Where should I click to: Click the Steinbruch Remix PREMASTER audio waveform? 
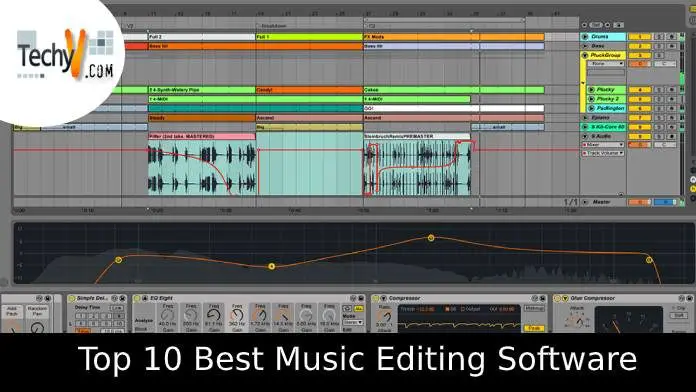pyautogui.click(x=417, y=167)
